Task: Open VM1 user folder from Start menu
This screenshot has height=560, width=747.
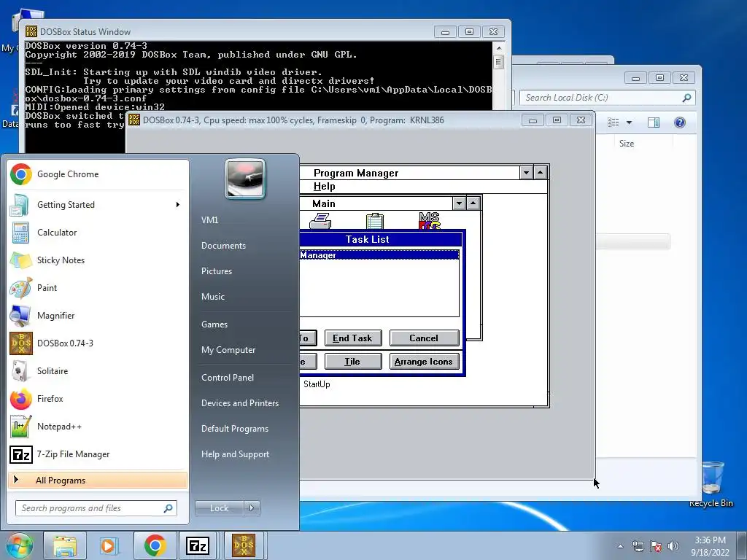Action: pyautogui.click(x=209, y=220)
